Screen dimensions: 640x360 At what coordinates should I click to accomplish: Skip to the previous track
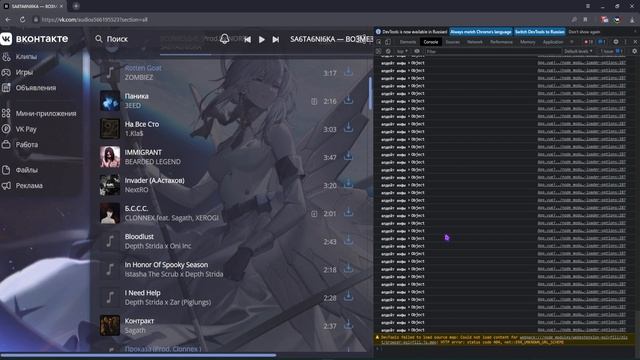point(247,39)
